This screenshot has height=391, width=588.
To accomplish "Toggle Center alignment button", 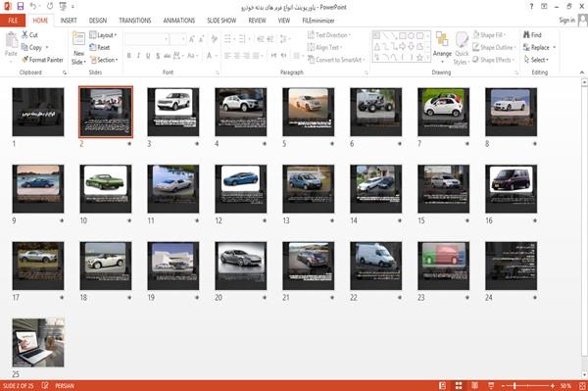I will tap(236, 56).
